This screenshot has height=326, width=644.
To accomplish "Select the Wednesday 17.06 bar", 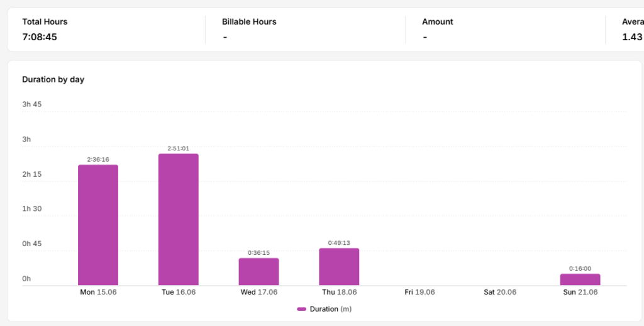I will 258,272.
